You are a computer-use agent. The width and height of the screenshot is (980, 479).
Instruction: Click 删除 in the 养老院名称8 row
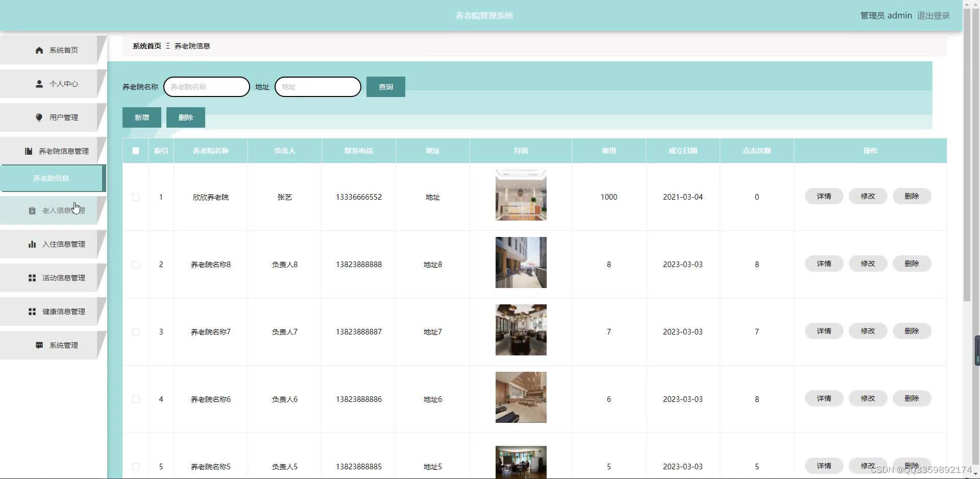tap(912, 264)
